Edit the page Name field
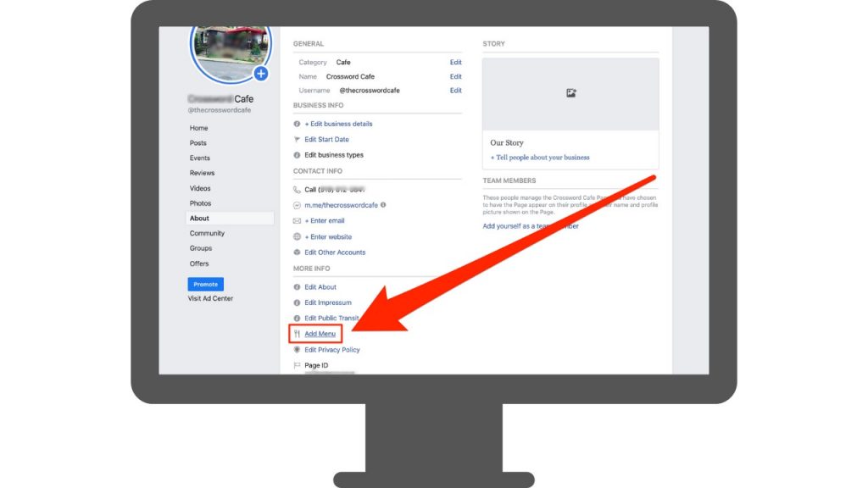The height and width of the screenshot is (488, 868). pyautogui.click(x=455, y=76)
